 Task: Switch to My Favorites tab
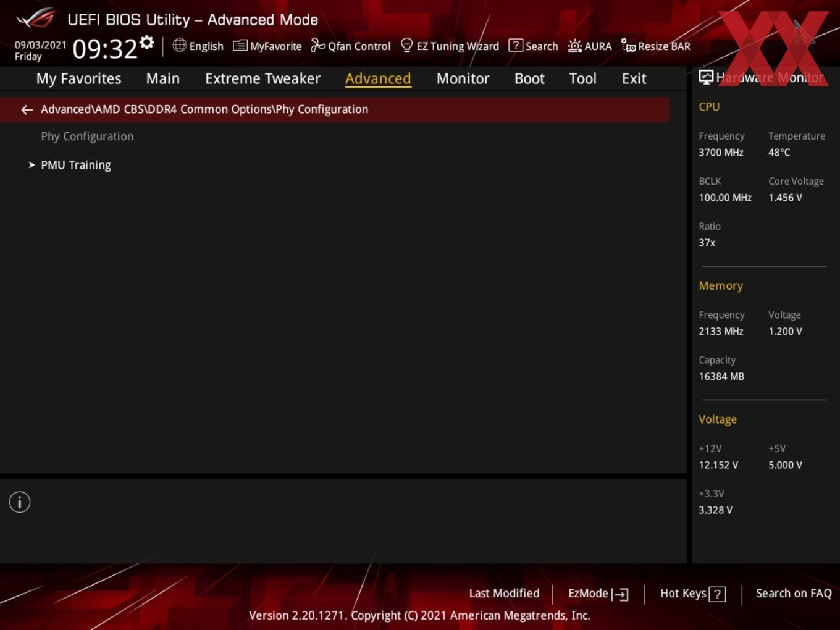[78, 78]
